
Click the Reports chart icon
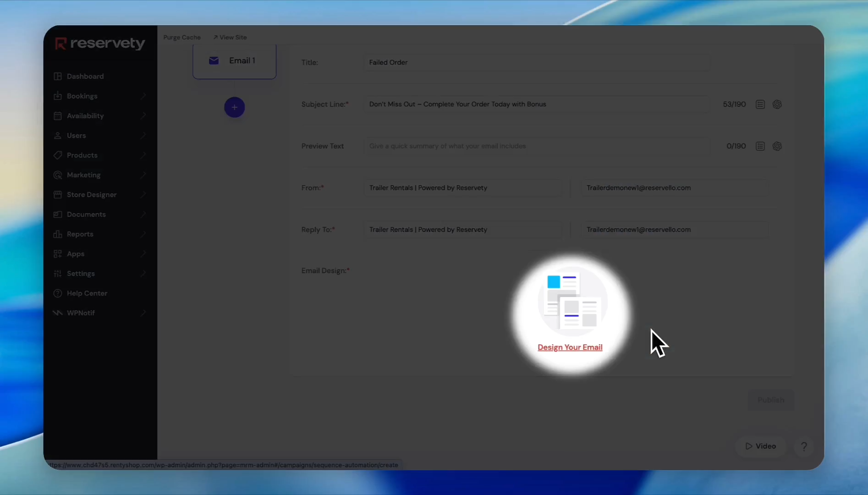57,234
